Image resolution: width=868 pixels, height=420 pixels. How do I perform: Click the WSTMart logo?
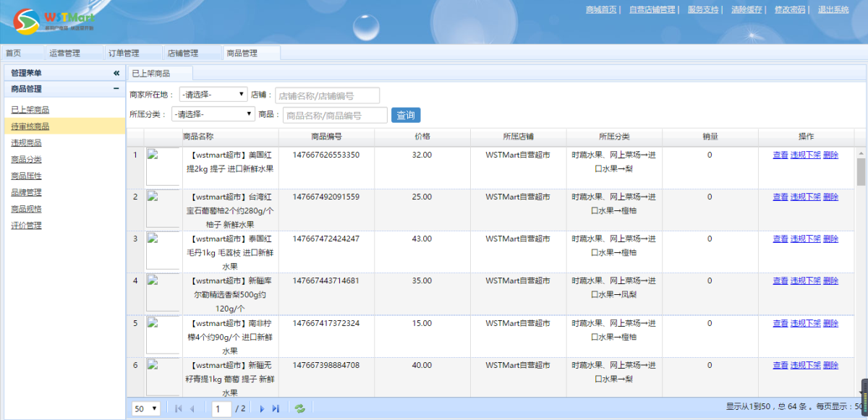(54, 21)
